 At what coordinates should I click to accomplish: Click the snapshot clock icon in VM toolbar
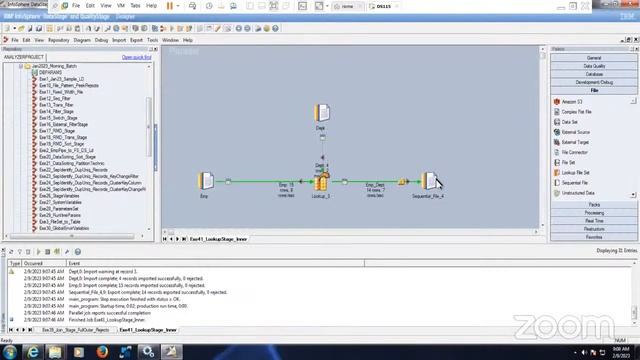click(209, 6)
